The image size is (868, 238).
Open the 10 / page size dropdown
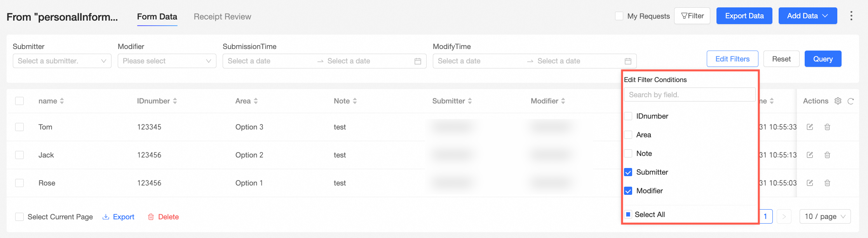pyautogui.click(x=825, y=217)
